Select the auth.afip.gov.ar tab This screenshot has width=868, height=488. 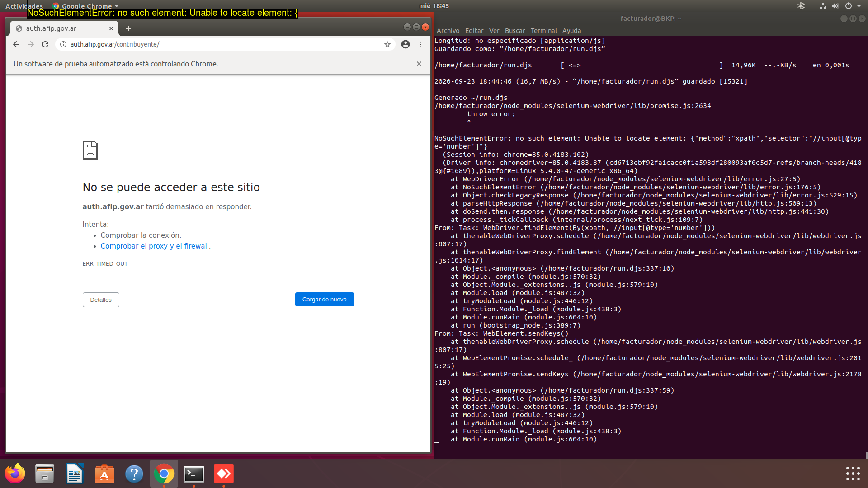coord(64,28)
